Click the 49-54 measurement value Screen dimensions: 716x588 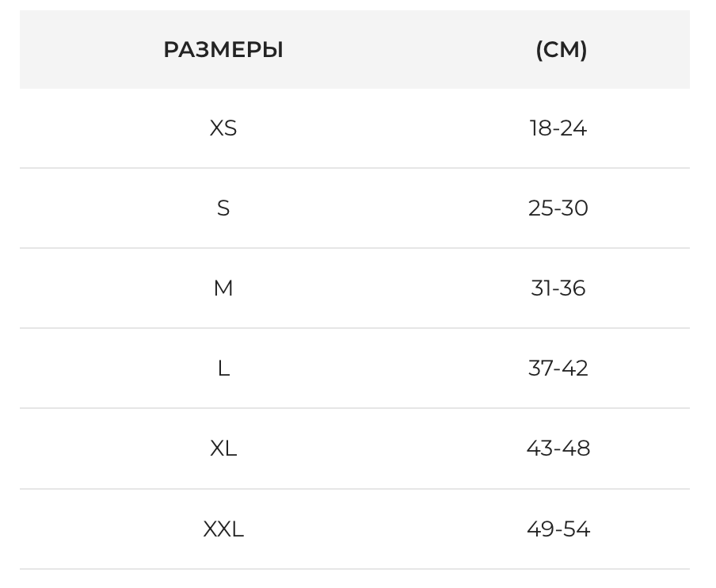(x=558, y=529)
